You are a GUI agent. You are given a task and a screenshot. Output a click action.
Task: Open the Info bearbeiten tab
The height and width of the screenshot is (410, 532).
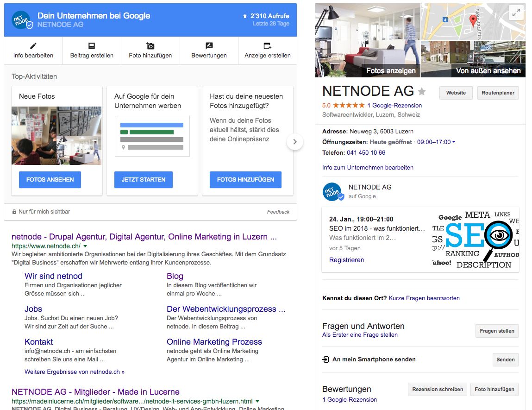[x=33, y=50]
